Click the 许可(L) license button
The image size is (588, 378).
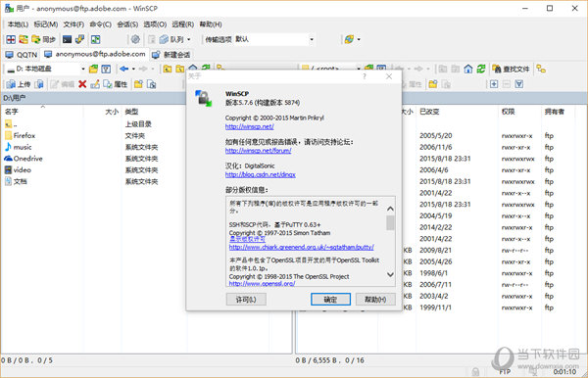(x=246, y=300)
